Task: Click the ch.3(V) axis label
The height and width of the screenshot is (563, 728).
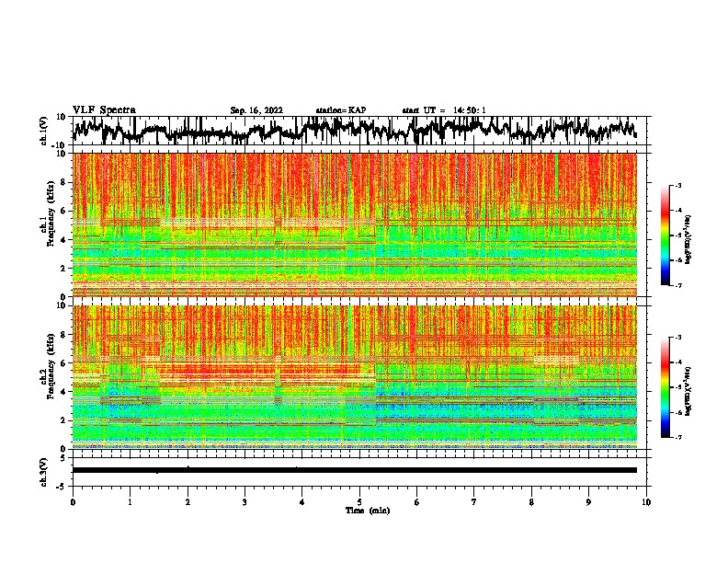Action: pos(44,472)
